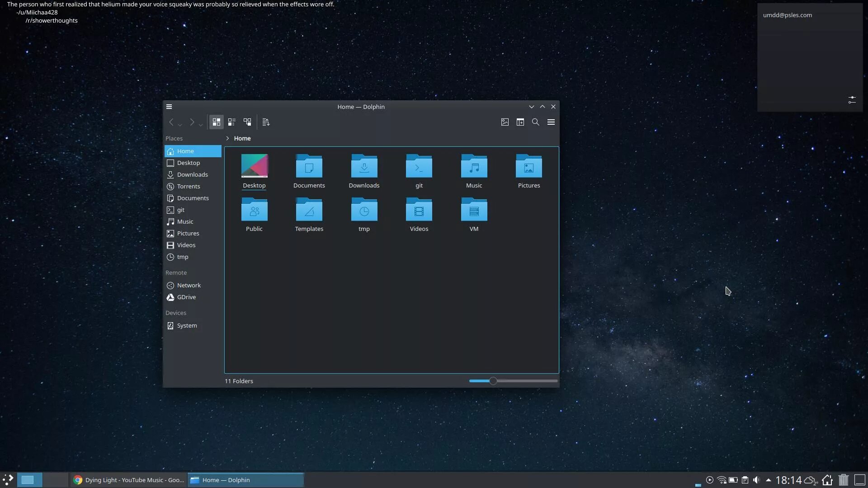The width and height of the screenshot is (868, 488).
Task: Expand the Devices section in sidebar
Action: tap(175, 312)
